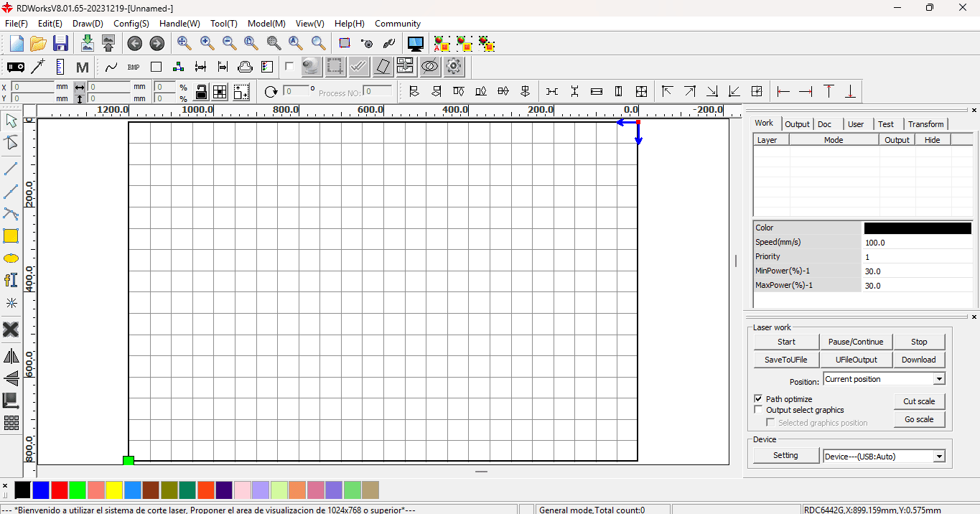This screenshot has width=980, height=514.
Task: Open the Draw menu
Action: pos(88,24)
